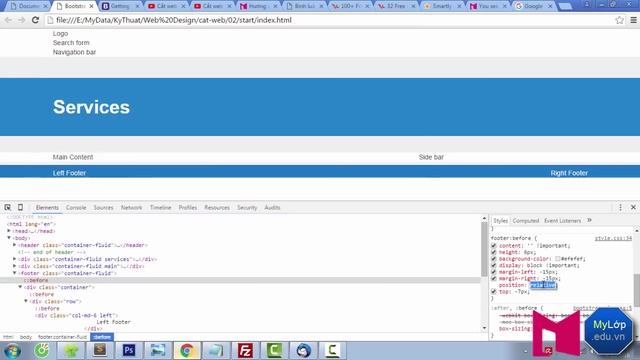This screenshot has height=360, width=640.
Task: Switch to the Google browser tab
Action: click(534, 6)
